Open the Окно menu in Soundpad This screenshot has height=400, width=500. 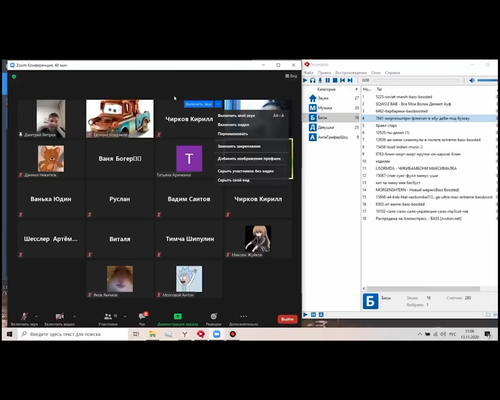[x=376, y=73]
